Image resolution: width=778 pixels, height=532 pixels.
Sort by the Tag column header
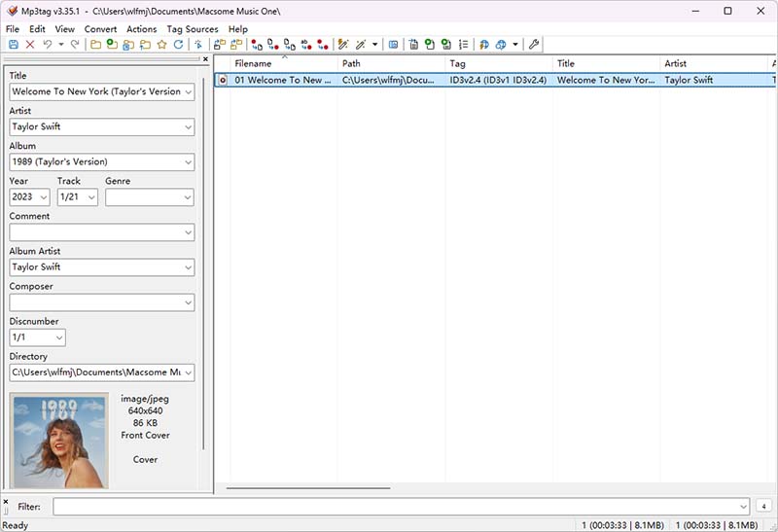(x=499, y=63)
